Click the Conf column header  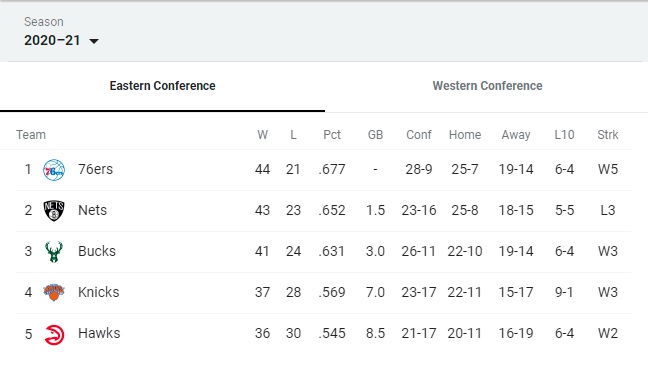pos(419,135)
